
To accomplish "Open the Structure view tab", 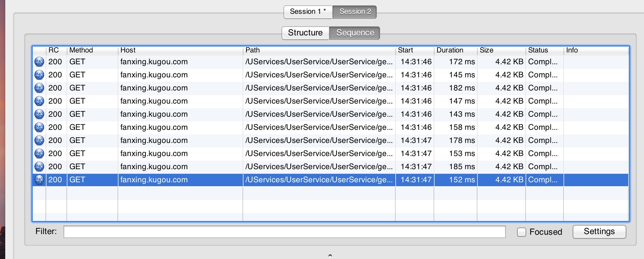I will pyautogui.click(x=305, y=33).
